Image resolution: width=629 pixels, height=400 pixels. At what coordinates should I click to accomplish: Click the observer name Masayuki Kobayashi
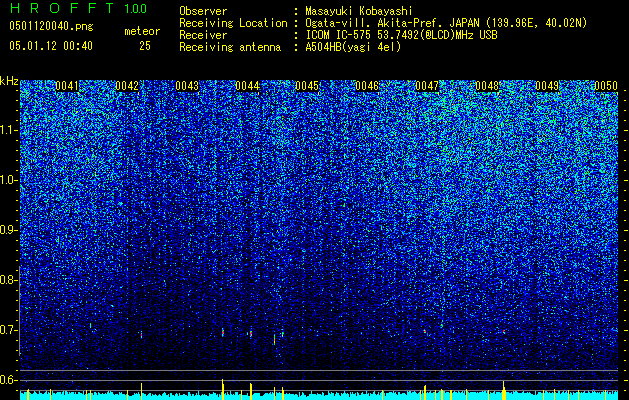[359, 11]
